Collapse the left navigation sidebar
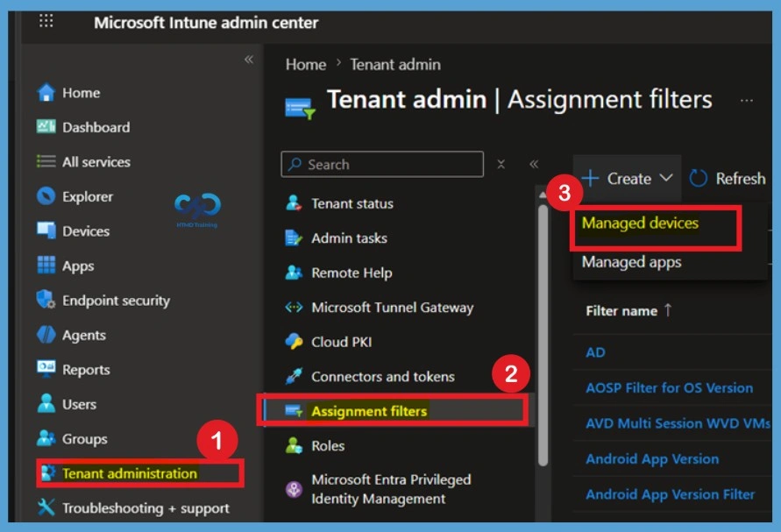This screenshot has width=781, height=532. [249, 60]
